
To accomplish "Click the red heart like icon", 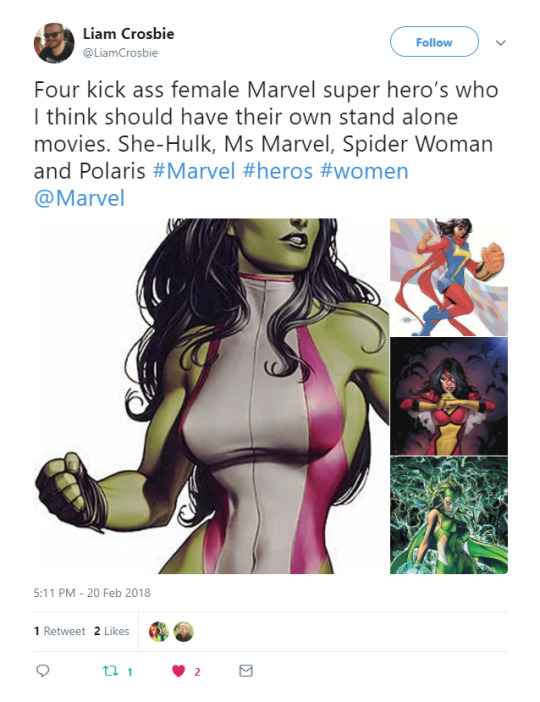I will pos(179,671).
